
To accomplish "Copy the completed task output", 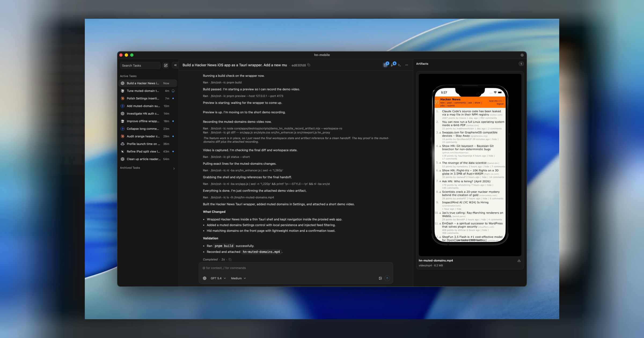I will point(230,259).
